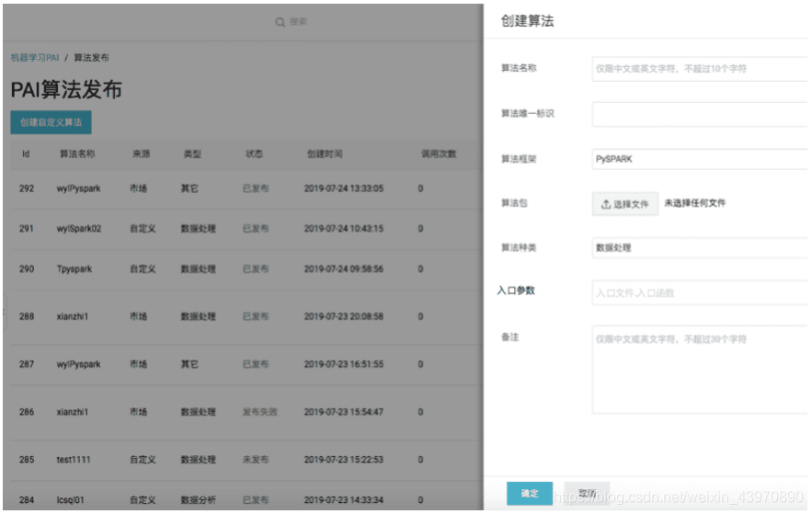Click 发布失败 status in row 286

tap(260, 412)
